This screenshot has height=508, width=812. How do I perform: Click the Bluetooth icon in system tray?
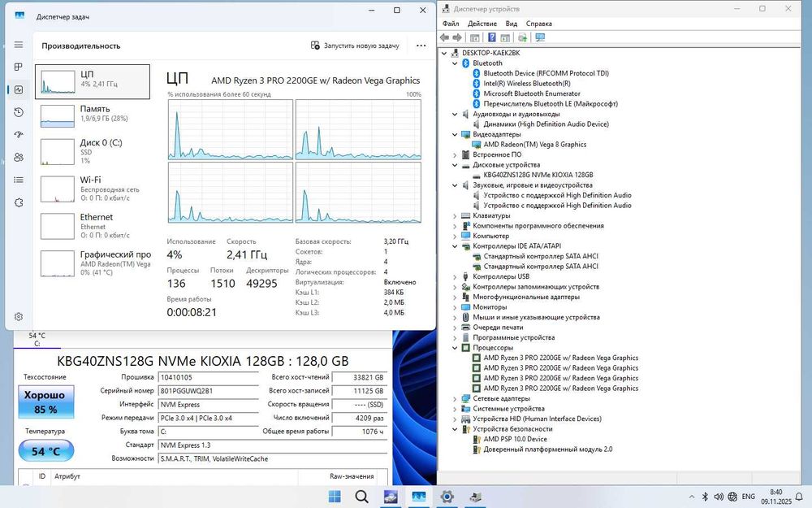[705, 497]
